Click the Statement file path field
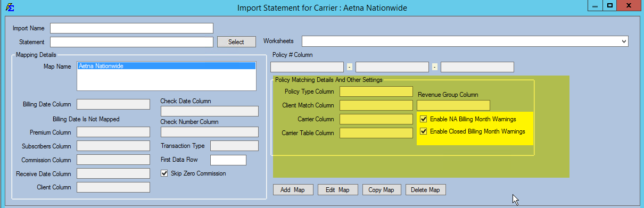Viewport: 644px width, 208px height. pos(131,42)
